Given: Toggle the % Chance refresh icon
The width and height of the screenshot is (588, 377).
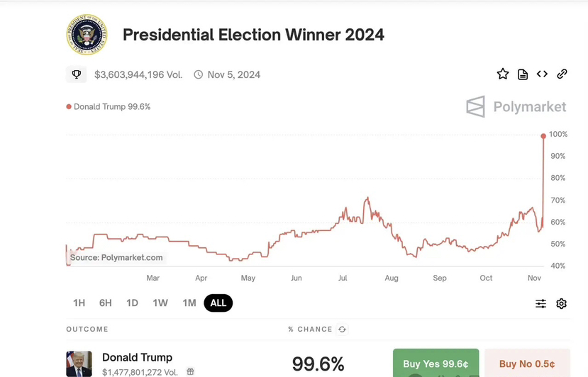Looking at the screenshot, I should [343, 330].
